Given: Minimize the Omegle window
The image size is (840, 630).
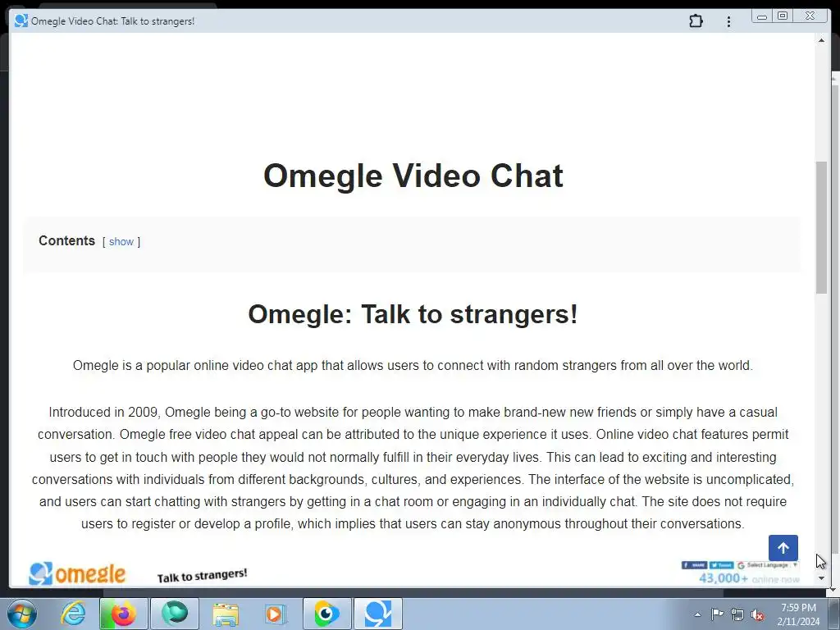Looking at the screenshot, I should point(761,16).
